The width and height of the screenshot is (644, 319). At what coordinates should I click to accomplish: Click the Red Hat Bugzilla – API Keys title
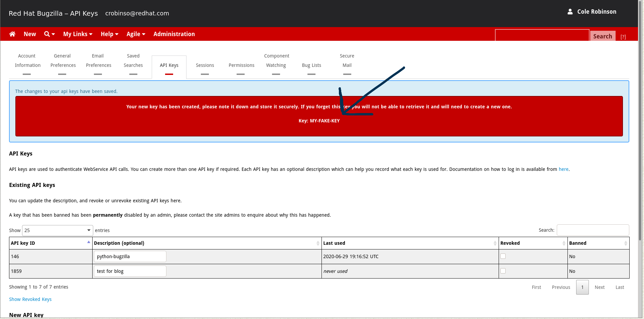[x=53, y=13]
